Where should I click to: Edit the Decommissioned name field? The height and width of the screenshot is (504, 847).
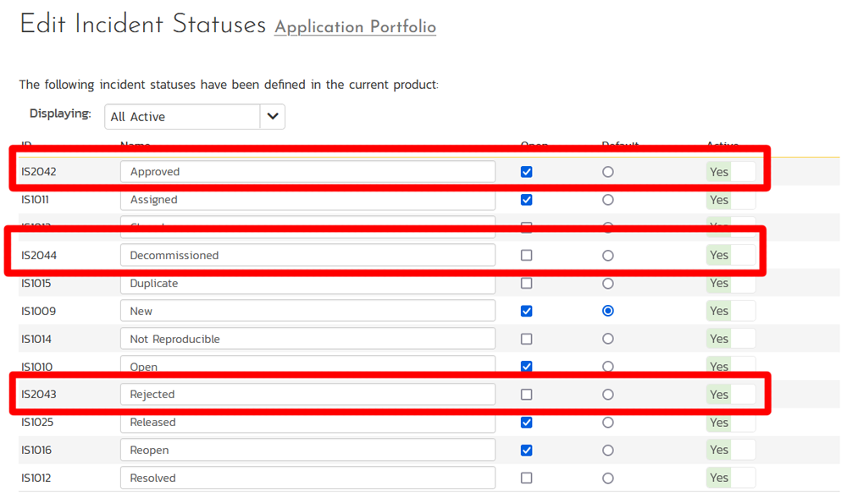307,255
